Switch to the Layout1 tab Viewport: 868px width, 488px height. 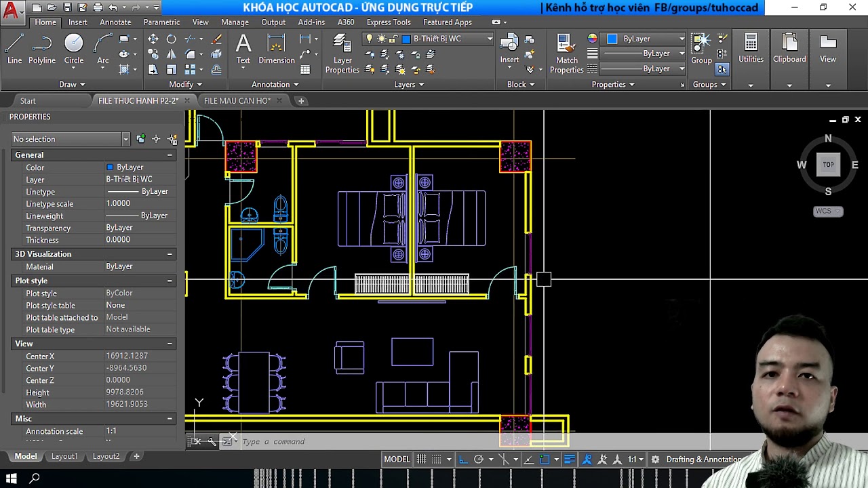[64, 456]
